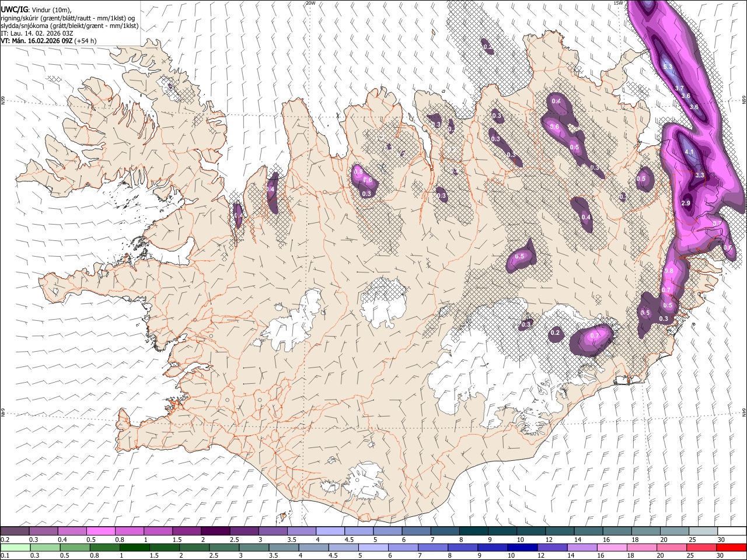
Task: Click the '(+54 h)' forecast offset text
Action: (85, 41)
